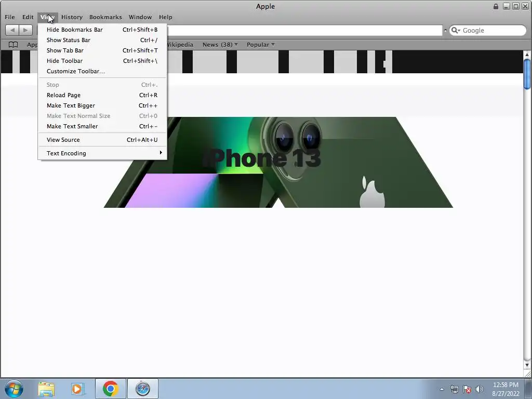Screen dimensions: 532x399
Task: Click the vertical scrollbar thumb
Action: pyautogui.click(x=527, y=74)
